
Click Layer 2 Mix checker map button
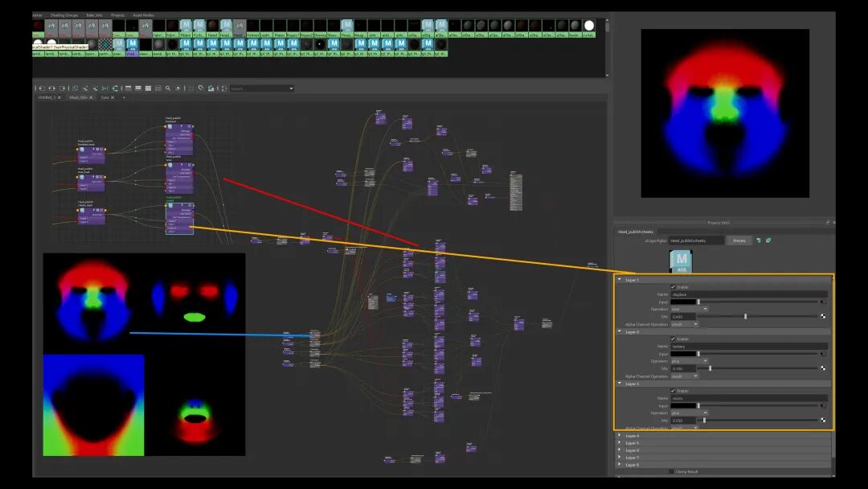(x=823, y=368)
